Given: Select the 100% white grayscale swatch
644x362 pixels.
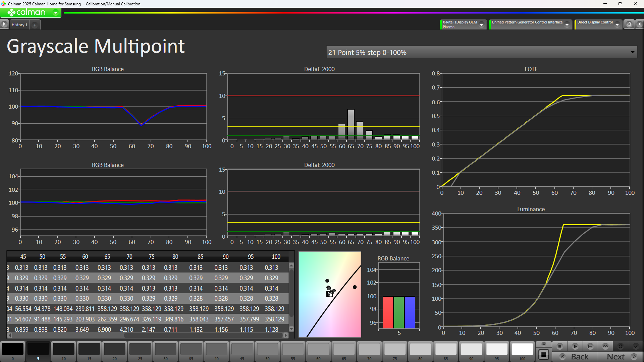Looking at the screenshot, I should coord(522,350).
